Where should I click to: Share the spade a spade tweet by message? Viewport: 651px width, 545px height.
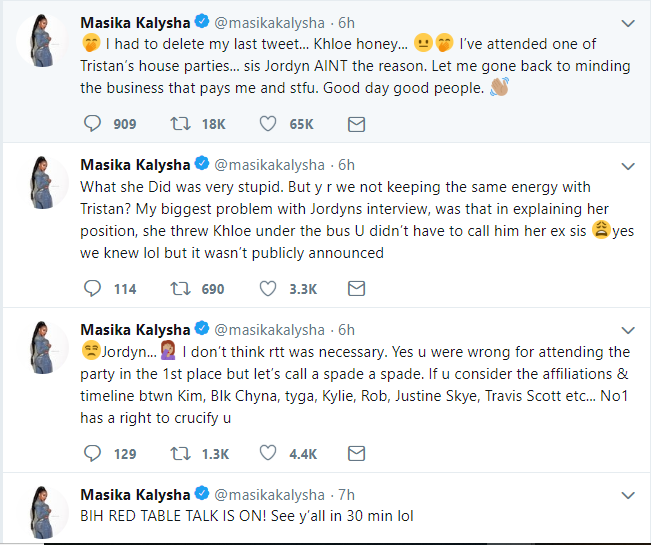(356, 454)
